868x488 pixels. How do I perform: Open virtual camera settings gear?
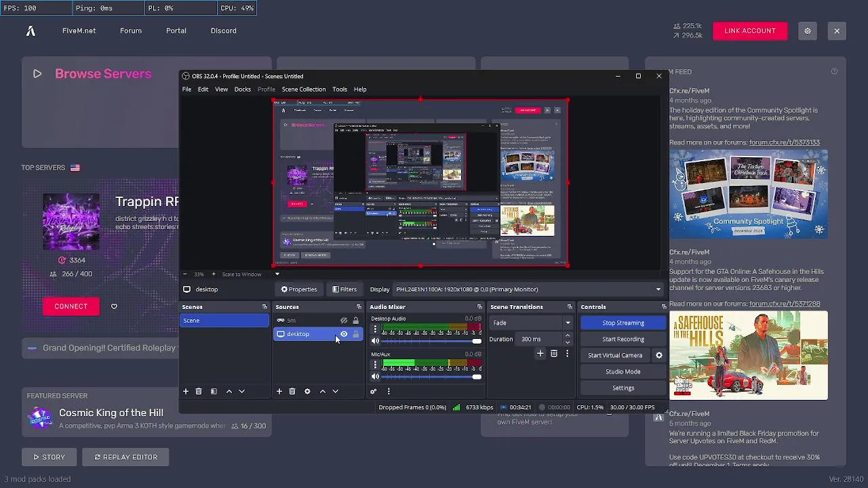pyautogui.click(x=658, y=355)
